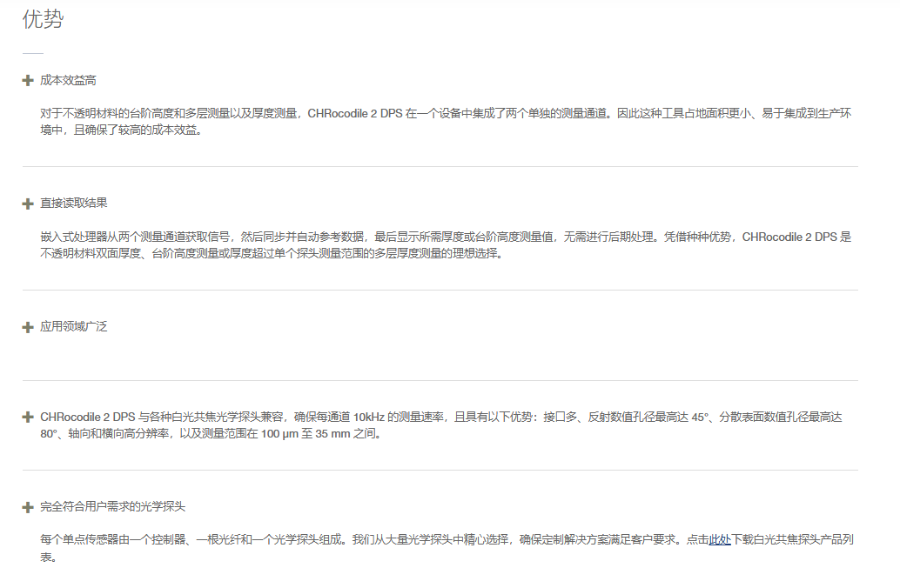Image resolution: width=900 pixels, height=588 pixels.
Task: Click the 100 μm 至 35 mm range text
Action: (x=306, y=434)
